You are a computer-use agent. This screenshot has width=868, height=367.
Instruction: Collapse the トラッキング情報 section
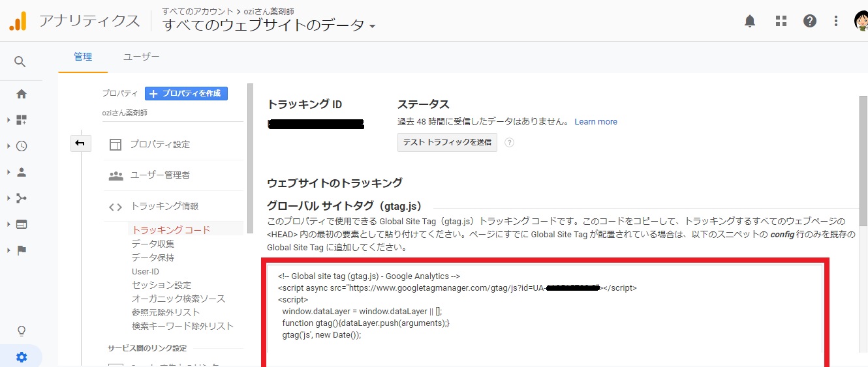[x=164, y=207]
